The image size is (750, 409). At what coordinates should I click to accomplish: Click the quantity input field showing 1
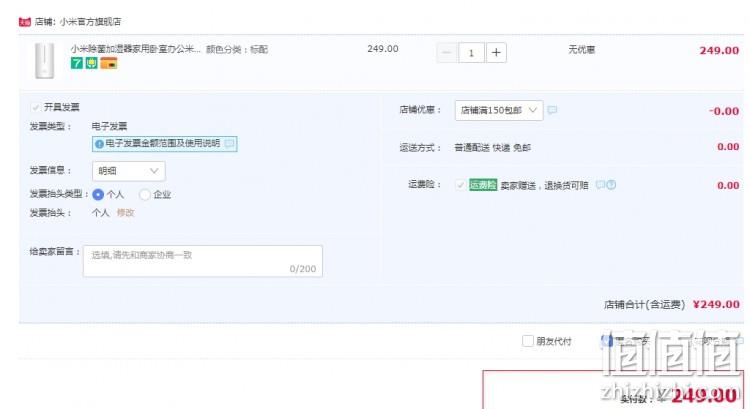[x=471, y=53]
